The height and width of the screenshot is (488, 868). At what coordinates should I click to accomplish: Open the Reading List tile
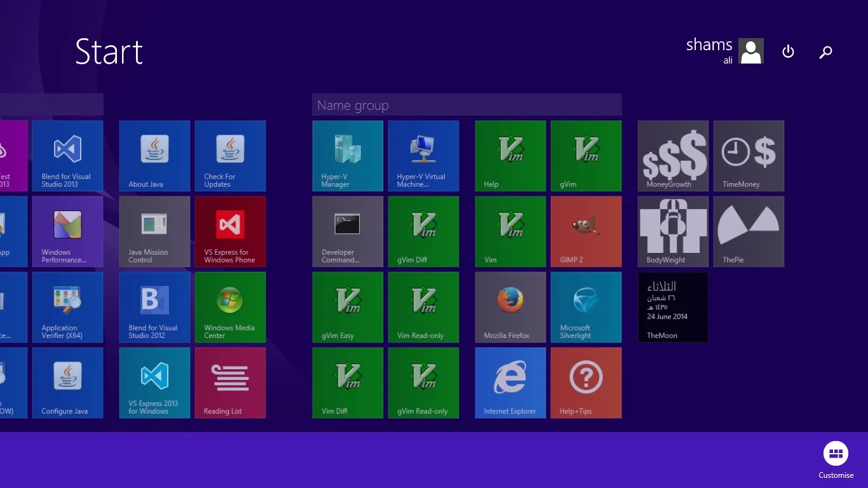[x=230, y=383]
